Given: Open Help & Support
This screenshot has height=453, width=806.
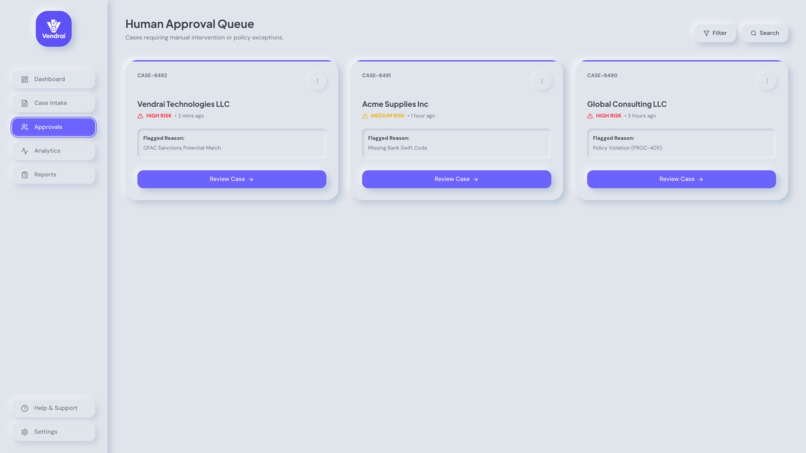Looking at the screenshot, I should pos(53,408).
